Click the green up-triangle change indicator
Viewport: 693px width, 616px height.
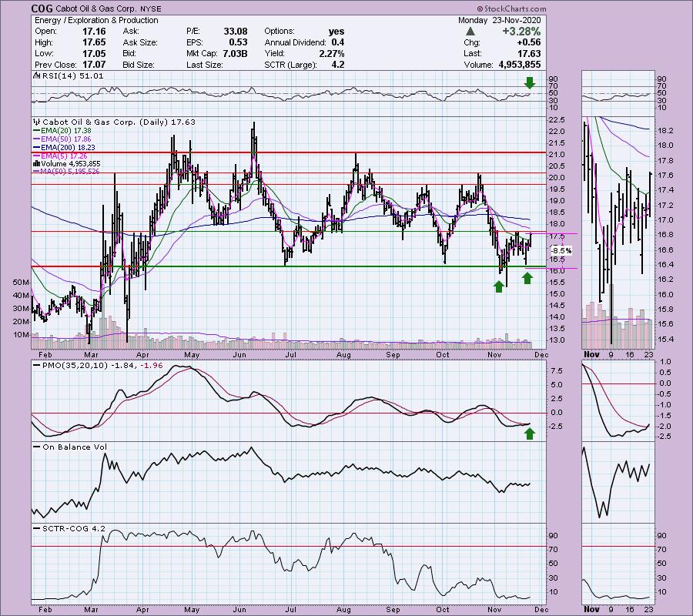pos(470,32)
